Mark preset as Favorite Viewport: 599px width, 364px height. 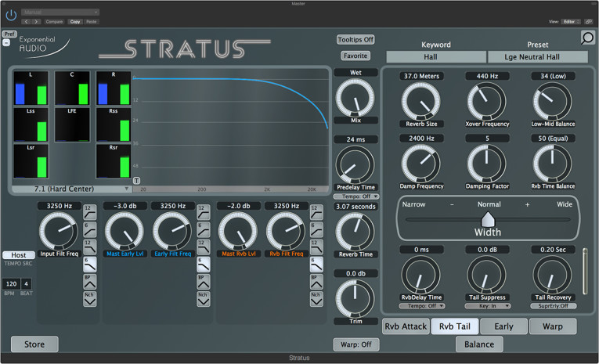pyautogui.click(x=355, y=56)
